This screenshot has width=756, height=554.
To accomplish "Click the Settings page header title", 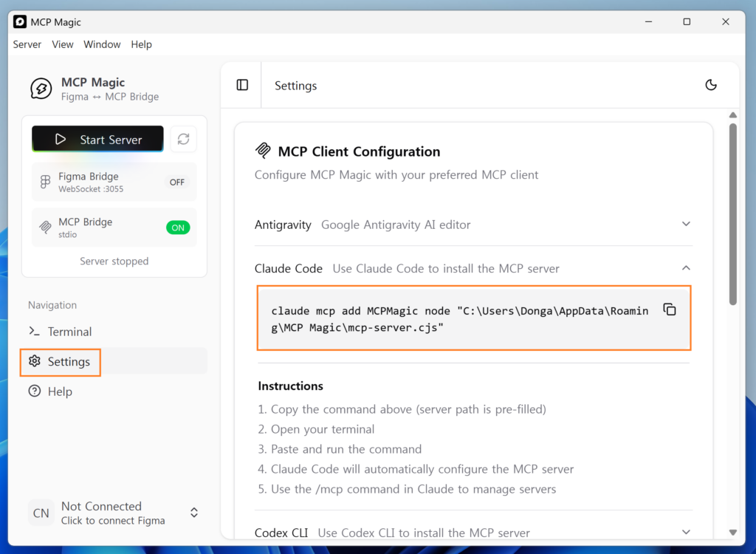I will [x=295, y=86].
